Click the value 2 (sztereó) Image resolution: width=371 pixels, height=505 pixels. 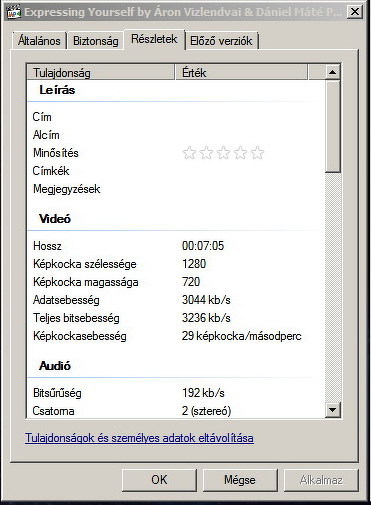[x=207, y=411]
